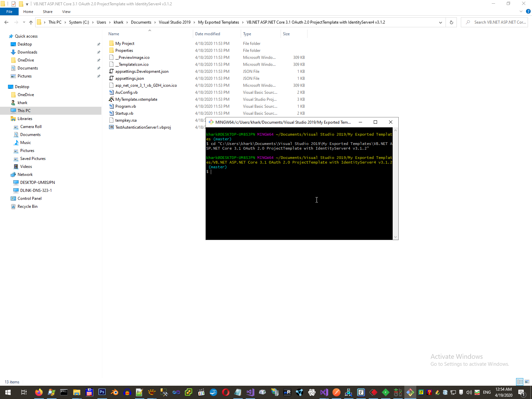
Task: Open Blender from the taskbar
Action: (x=114, y=392)
